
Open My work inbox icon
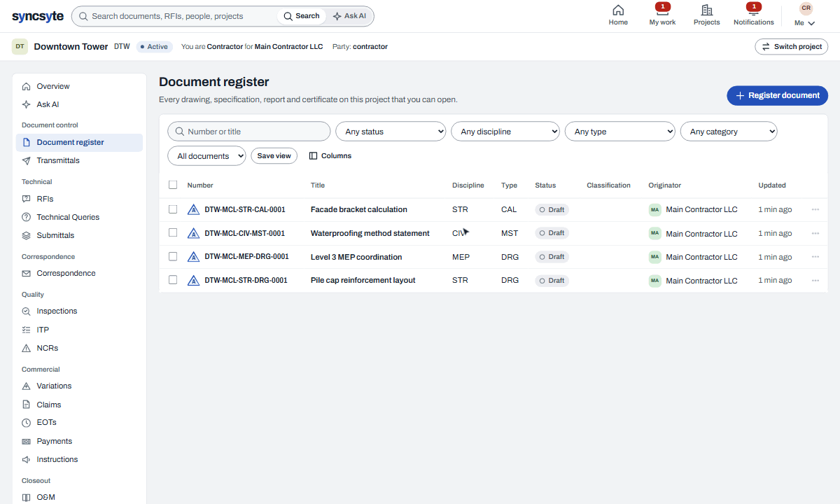click(662, 10)
